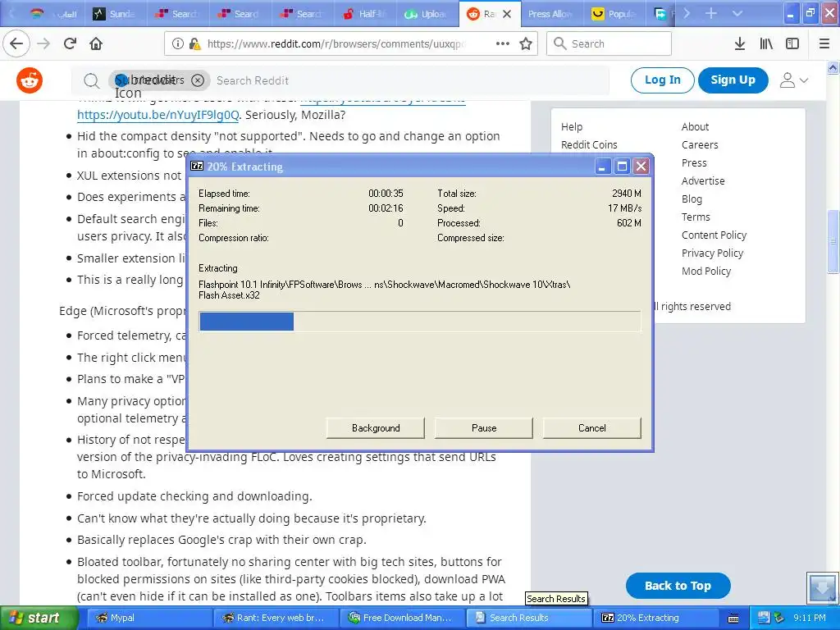Open the Help link
This screenshot has width=840, height=630.
(x=572, y=127)
